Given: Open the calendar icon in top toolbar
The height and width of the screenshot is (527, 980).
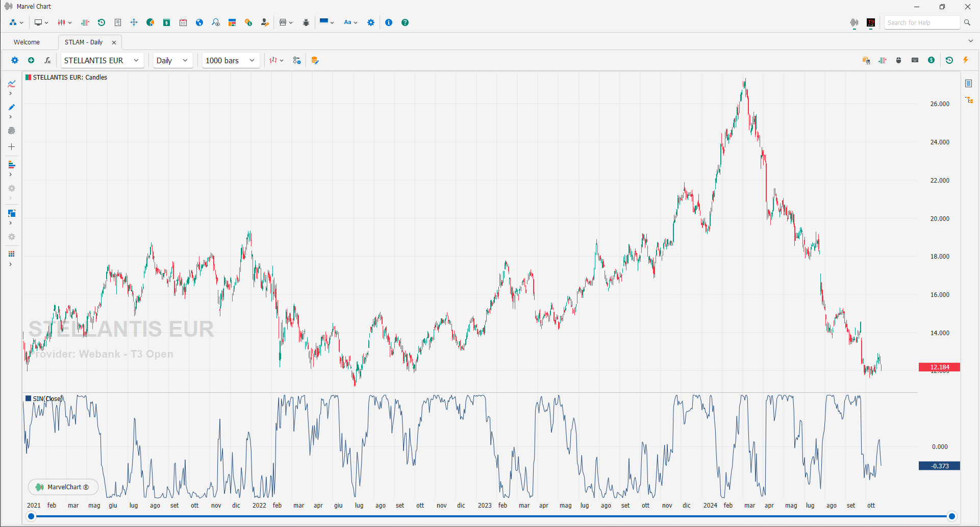Looking at the screenshot, I should click(183, 22).
